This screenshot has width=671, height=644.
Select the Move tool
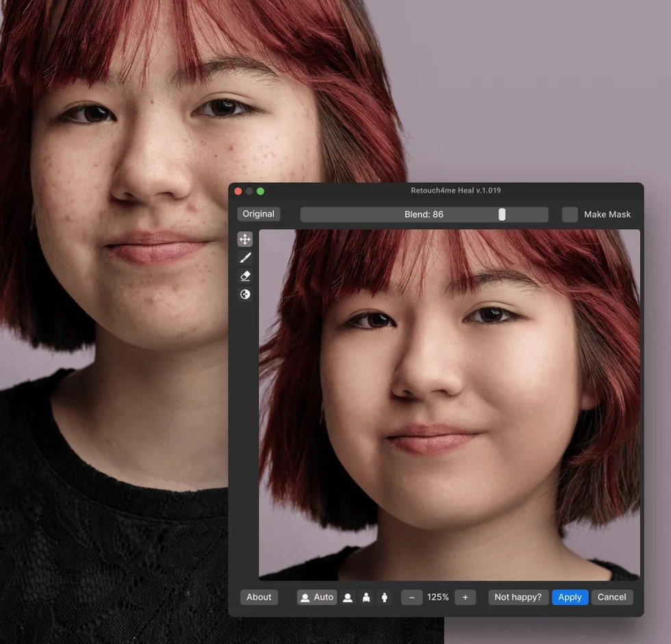pos(245,239)
